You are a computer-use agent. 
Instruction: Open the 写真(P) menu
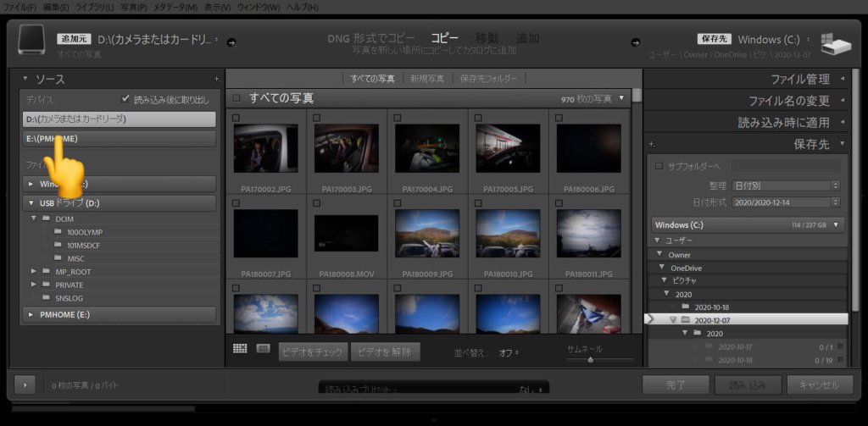click(x=134, y=7)
